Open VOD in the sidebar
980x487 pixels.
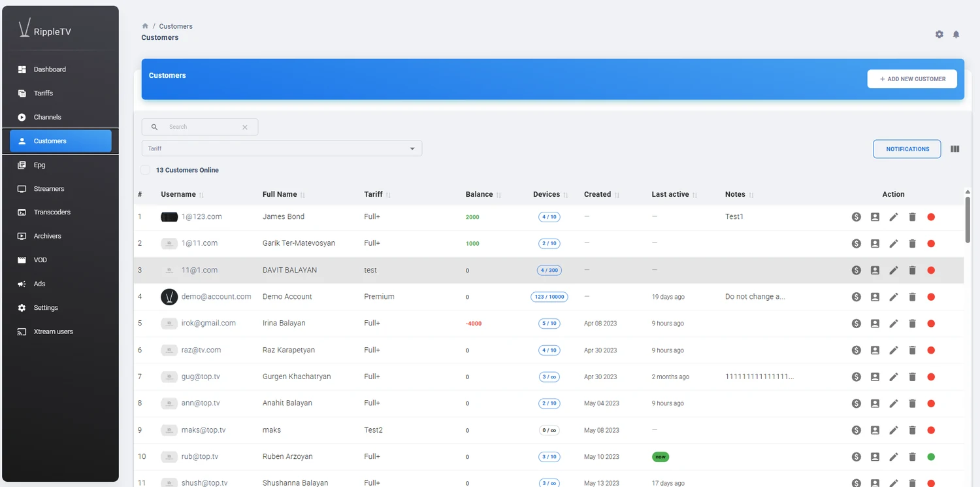coord(60,260)
